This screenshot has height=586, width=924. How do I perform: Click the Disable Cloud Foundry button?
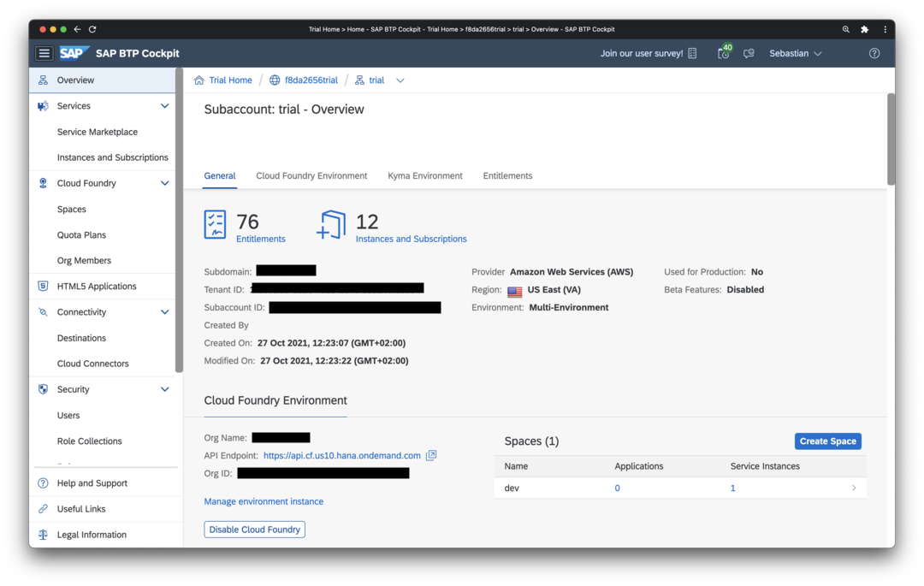[254, 530]
